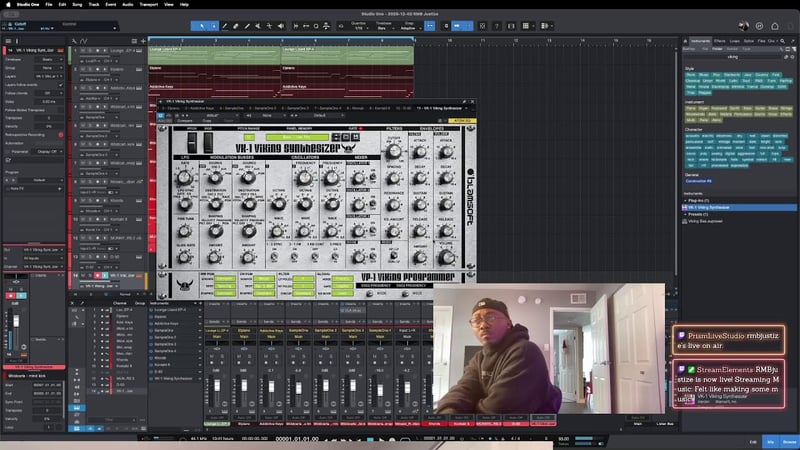
Task: Click Viking synth preset name display
Action: pos(297,137)
